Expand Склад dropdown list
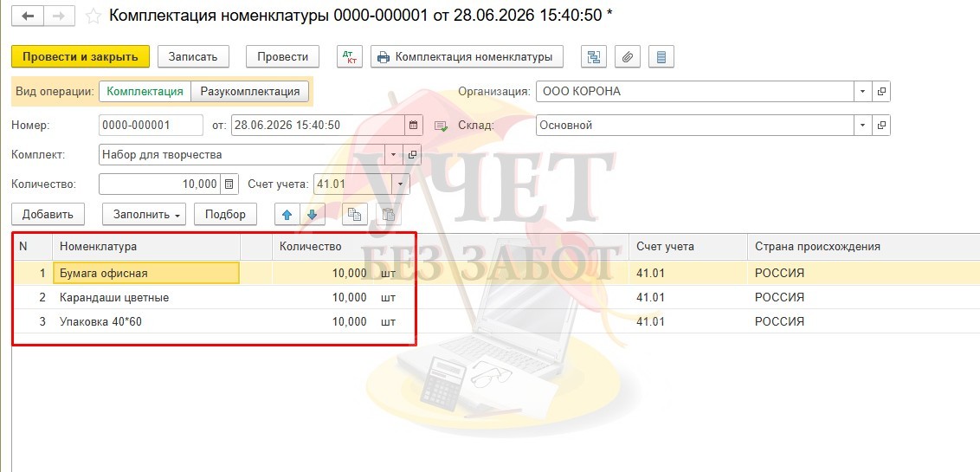Viewport: 980px width, 472px height. pyautogui.click(x=862, y=125)
